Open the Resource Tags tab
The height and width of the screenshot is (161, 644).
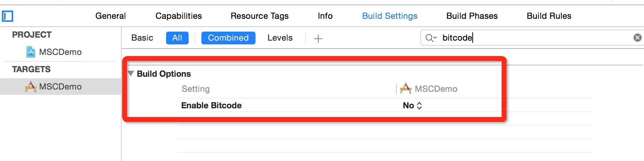(260, 16)
